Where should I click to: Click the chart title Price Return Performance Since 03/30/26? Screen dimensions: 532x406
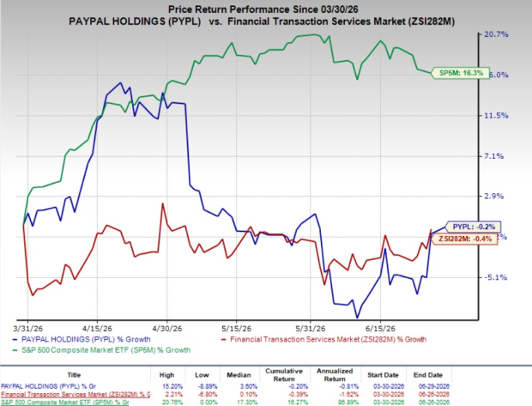coord(263,9)
